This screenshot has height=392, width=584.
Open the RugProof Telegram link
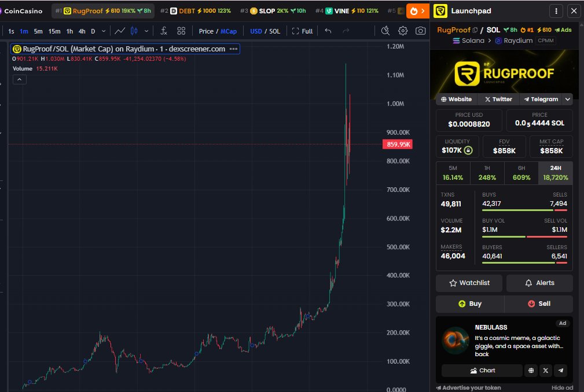pyautogui.click(x=541, y=99)
